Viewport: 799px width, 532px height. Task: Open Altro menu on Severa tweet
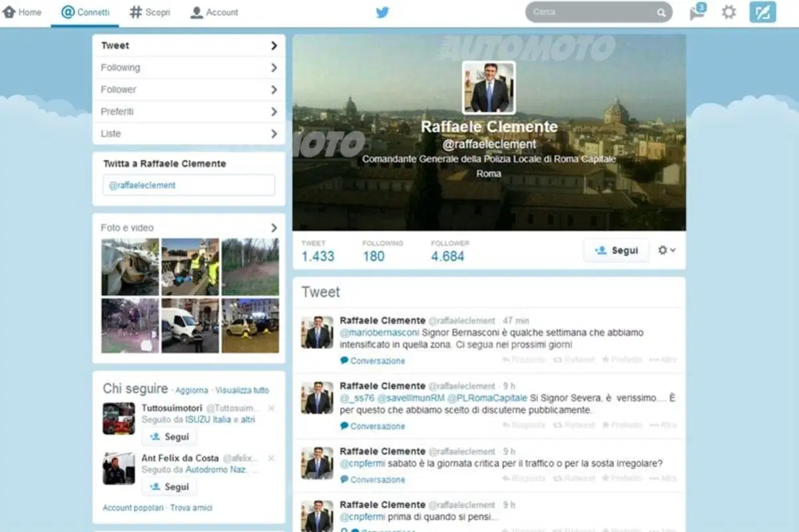[663, 425]
